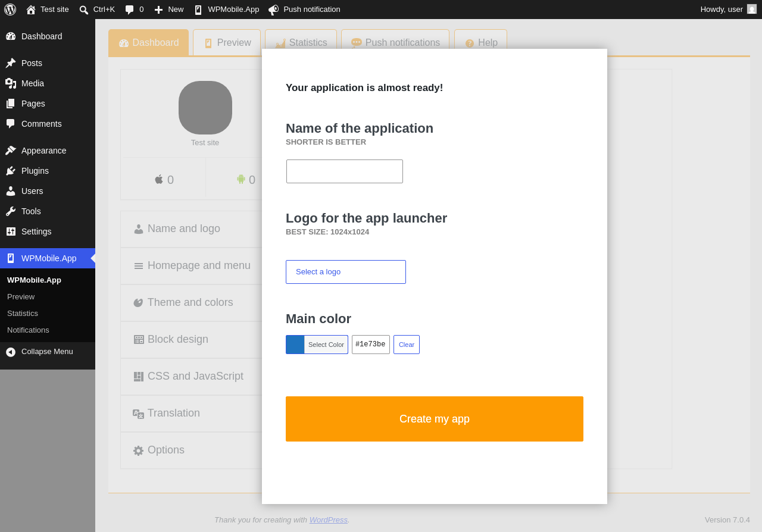Open the Settings menu in the sidebar
762x532 pixels.
click(x=48, y=231)
